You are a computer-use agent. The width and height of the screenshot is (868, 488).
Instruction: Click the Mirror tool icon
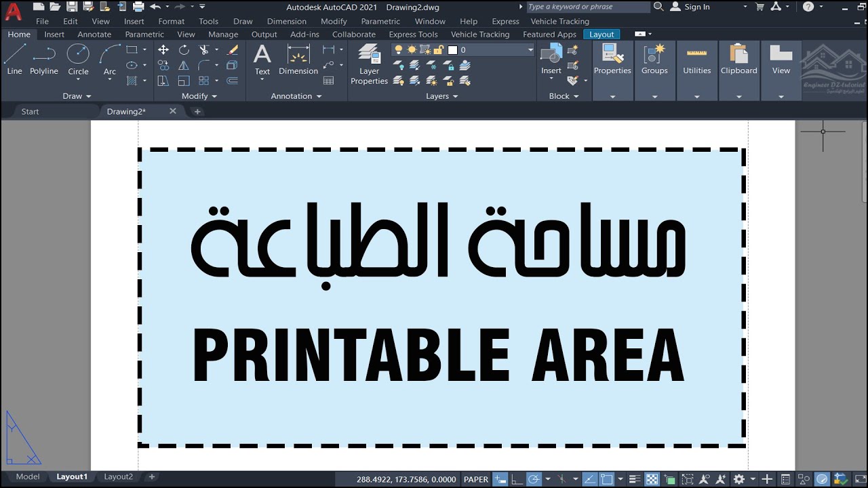point(184,65)
